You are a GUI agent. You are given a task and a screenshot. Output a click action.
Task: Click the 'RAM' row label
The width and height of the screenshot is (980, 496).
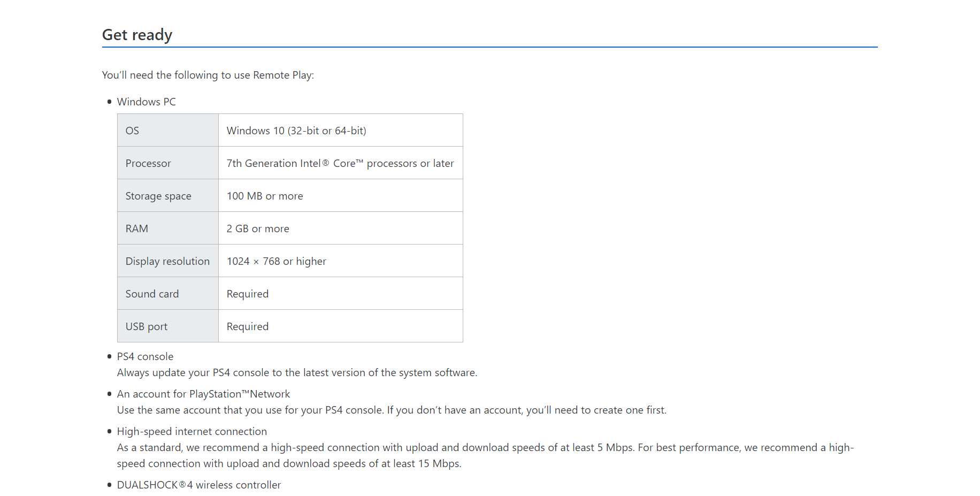point(137,229)
